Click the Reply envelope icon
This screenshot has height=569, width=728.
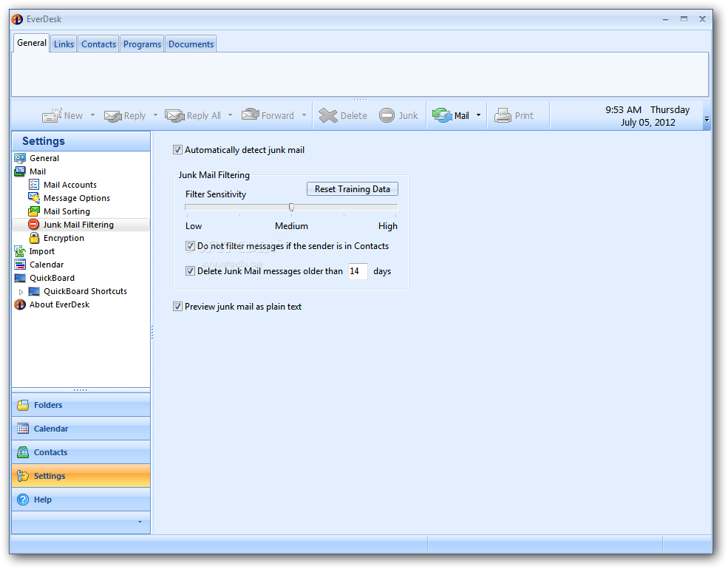pyautogui.click(x=113, y=115)
